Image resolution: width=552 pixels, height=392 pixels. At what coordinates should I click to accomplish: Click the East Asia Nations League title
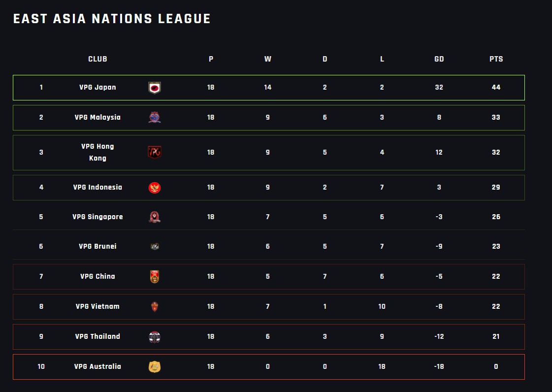coord(112,19)
